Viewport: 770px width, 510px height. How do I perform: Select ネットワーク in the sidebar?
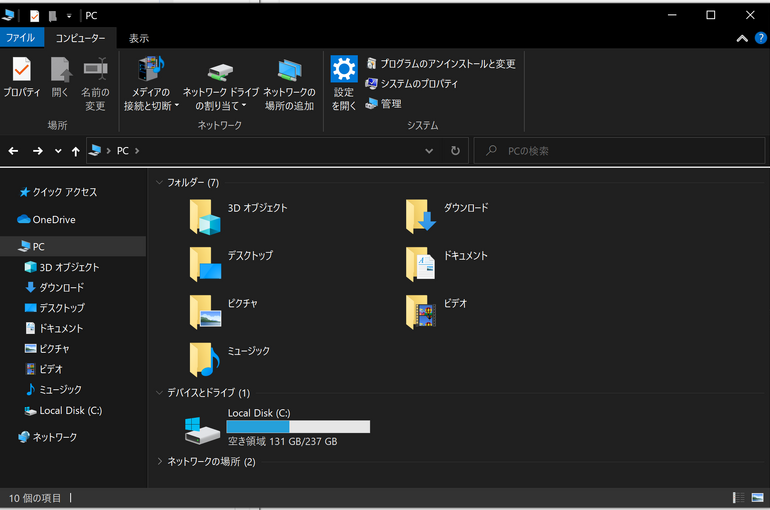[48, 437]
